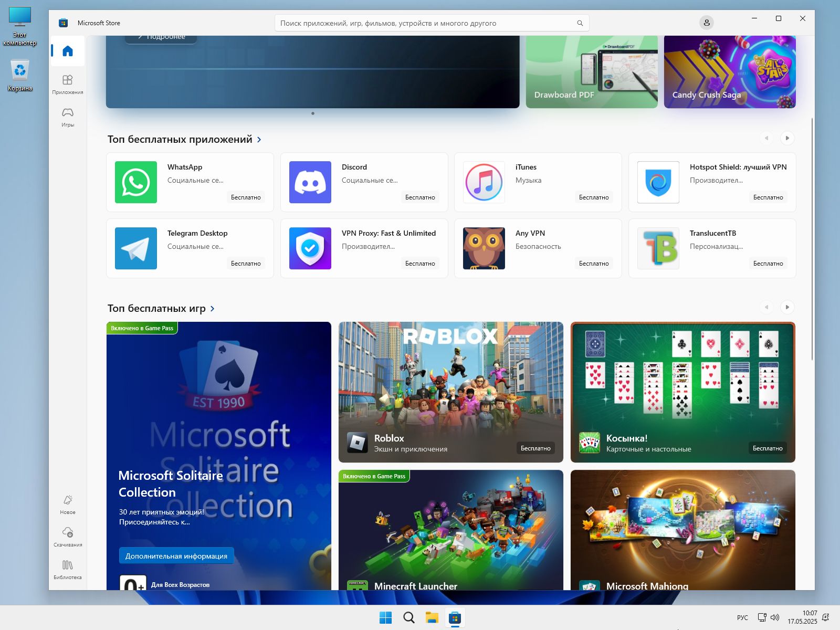The image size is (840, 630).
Task: Click the VPN Proxy: Fast & Unlimited title
Action: click(x=388, y=233)
